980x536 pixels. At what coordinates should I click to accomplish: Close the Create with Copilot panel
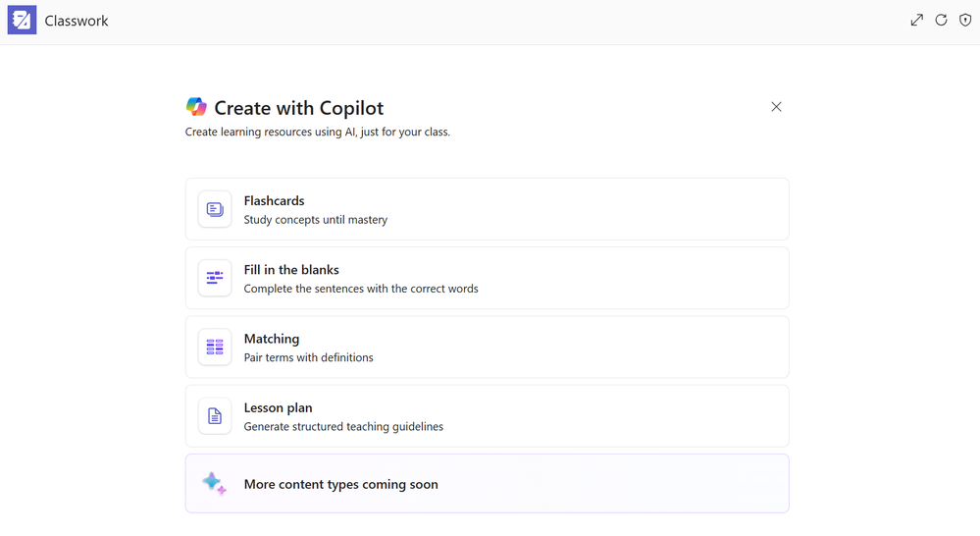pyautogui.click(x=776, y=107)
